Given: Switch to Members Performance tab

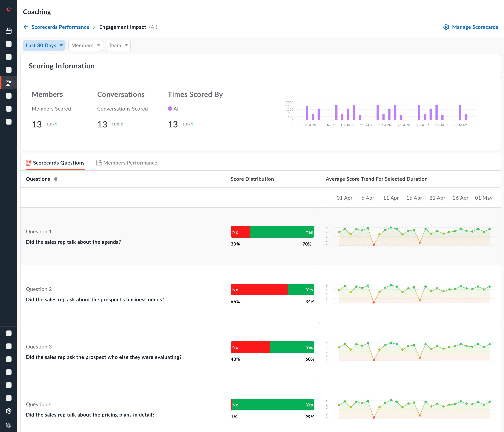Looking at the screenshot, I should [130, 163].
